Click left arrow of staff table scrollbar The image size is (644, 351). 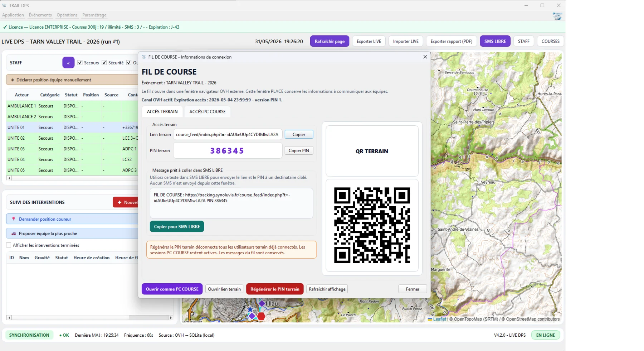(x=9, y=178)
